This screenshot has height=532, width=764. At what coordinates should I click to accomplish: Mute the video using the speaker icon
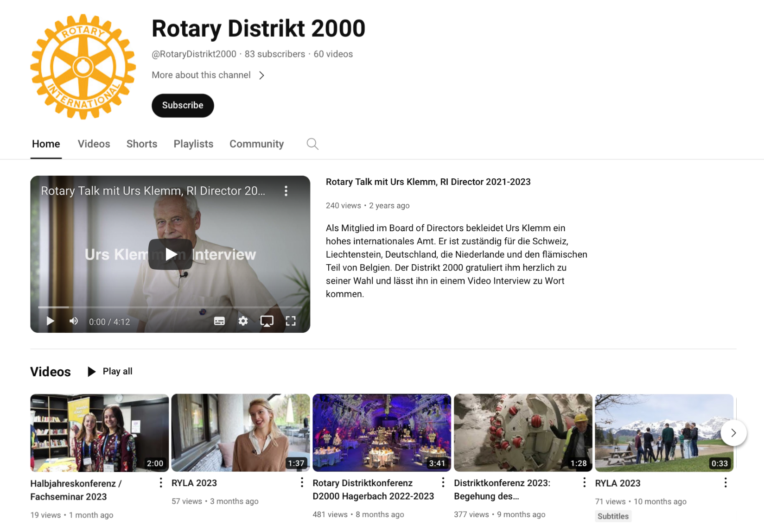pyautogui.click(x=74, y=321)
